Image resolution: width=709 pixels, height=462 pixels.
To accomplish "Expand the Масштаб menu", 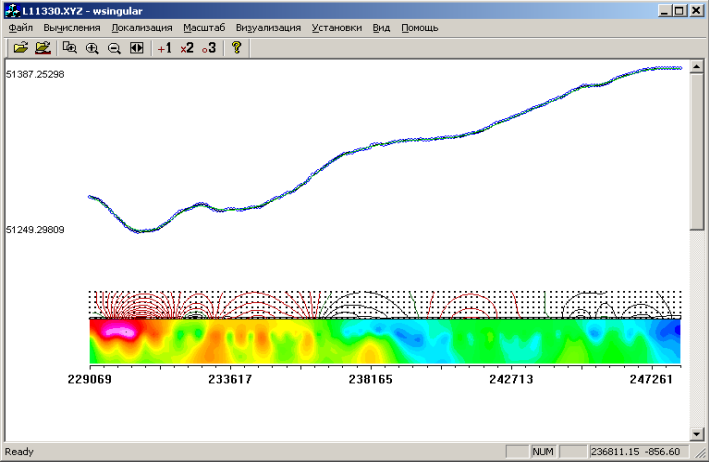I will tap(204, 27).
